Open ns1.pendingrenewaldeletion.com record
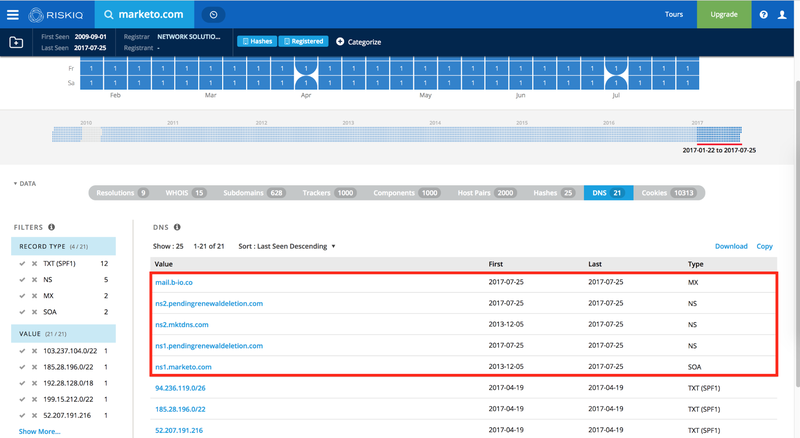800x438 pixels. pyautogui.click(x=209, y=346)
